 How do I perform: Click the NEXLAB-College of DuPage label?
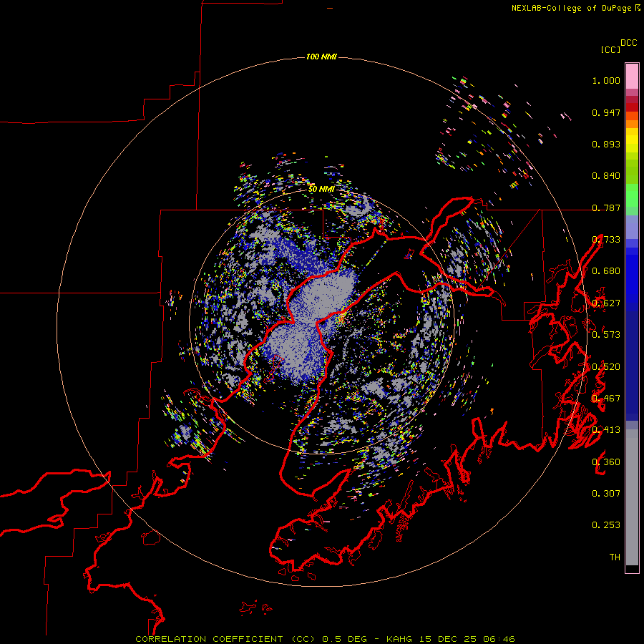click(x=572, y=8)
